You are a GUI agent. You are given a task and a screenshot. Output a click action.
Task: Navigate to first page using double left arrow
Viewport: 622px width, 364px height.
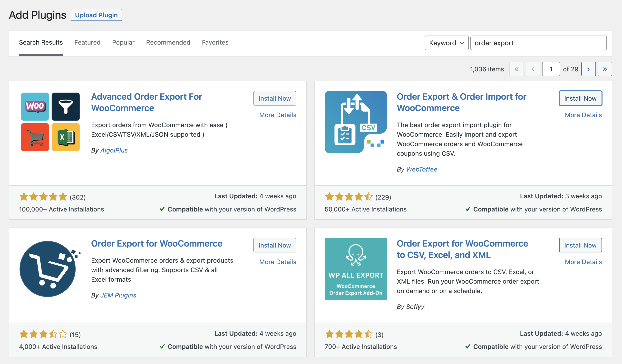click(x=517, y=69)
